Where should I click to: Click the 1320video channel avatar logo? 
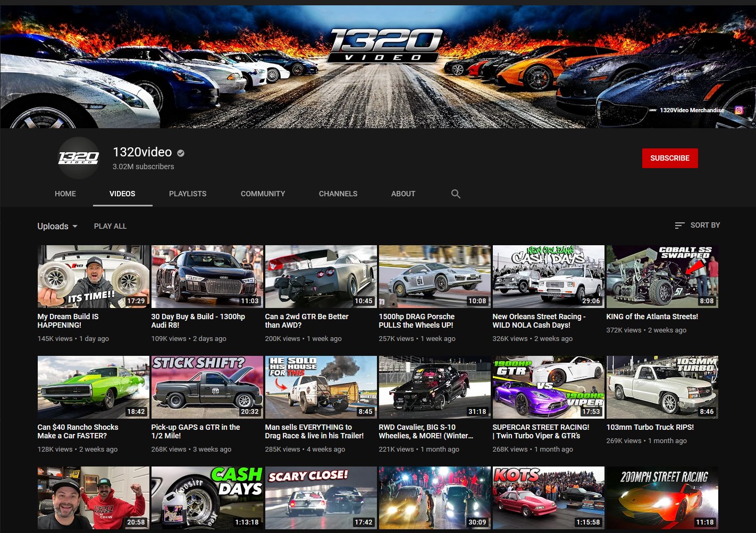click(79, 158)
